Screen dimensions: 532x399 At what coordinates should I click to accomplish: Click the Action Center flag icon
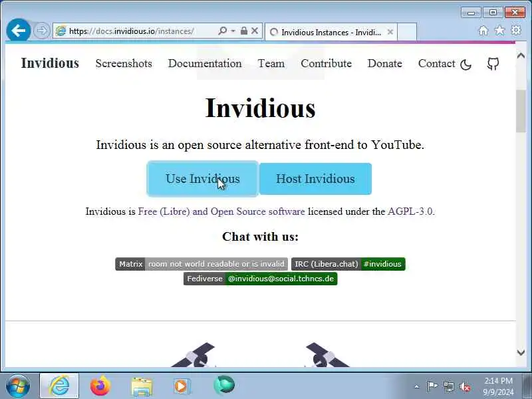tap(432, 386)
